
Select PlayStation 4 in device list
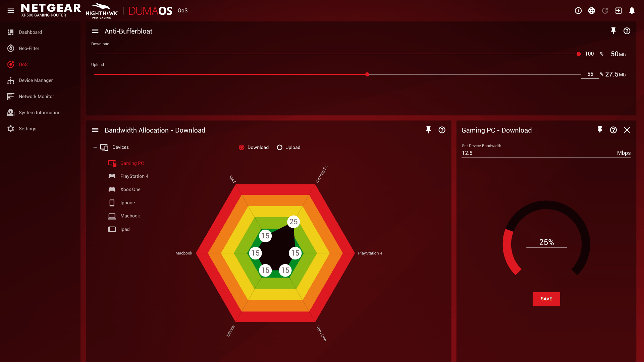(x=134, y=176)
